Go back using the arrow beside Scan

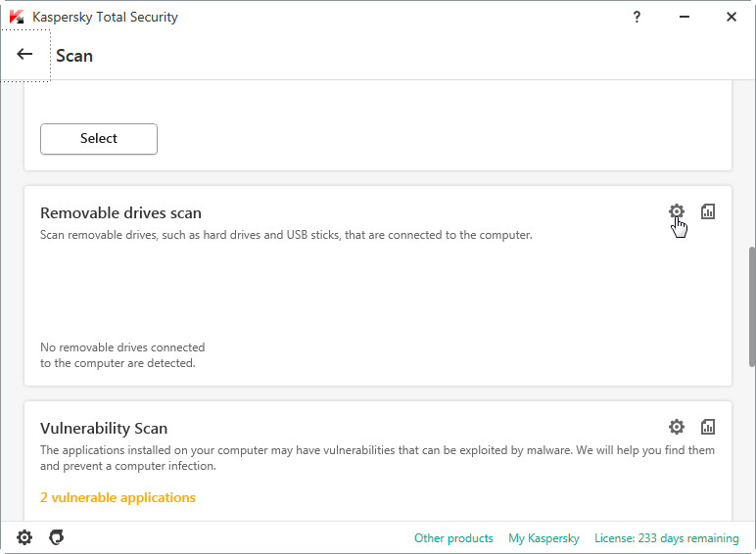pos(24,54)
